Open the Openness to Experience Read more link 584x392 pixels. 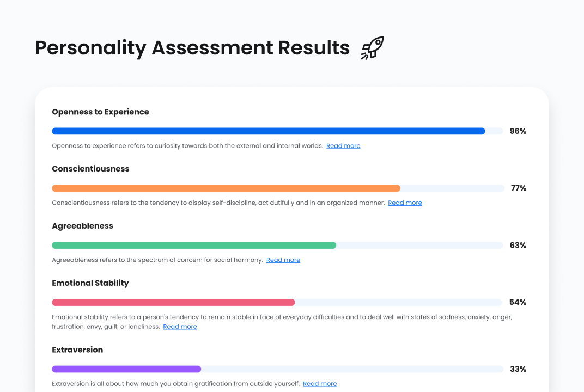(343, 145)
